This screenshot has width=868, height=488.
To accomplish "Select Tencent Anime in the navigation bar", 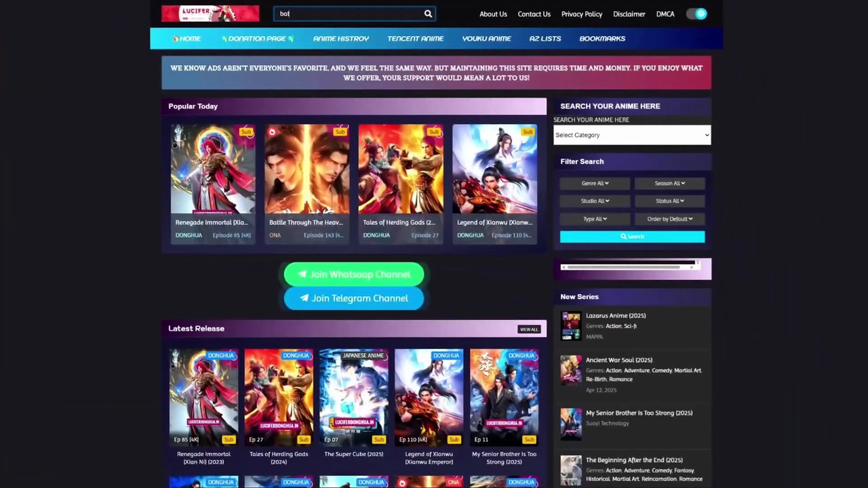I will pos(415,39).
